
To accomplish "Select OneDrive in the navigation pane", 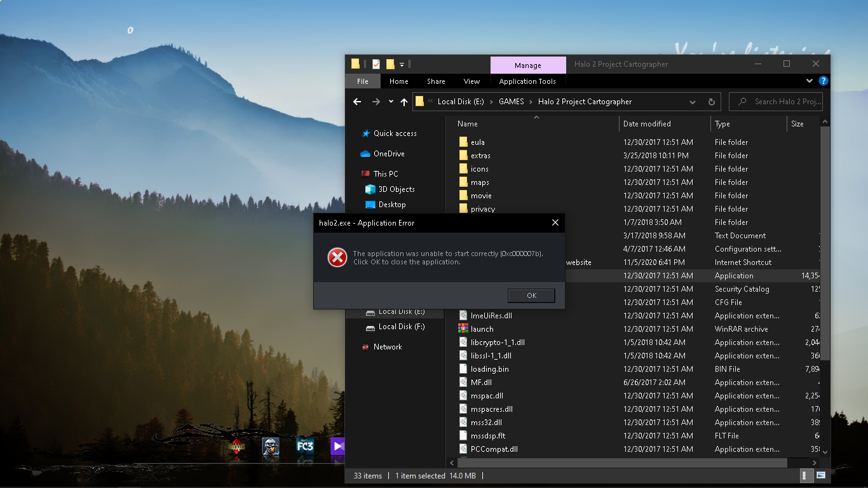I will [388, 154].
